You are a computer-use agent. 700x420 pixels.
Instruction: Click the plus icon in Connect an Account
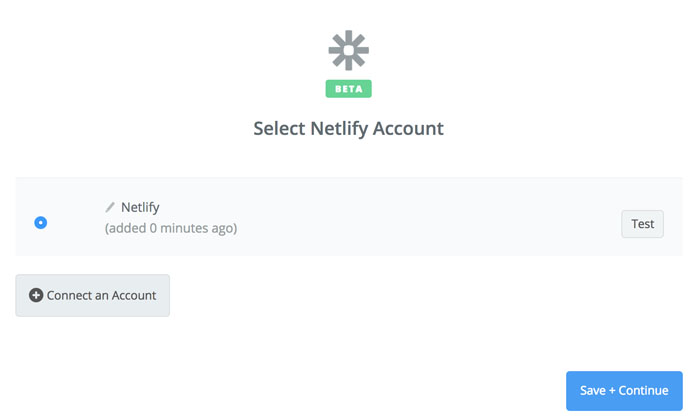tap(36, 296)
